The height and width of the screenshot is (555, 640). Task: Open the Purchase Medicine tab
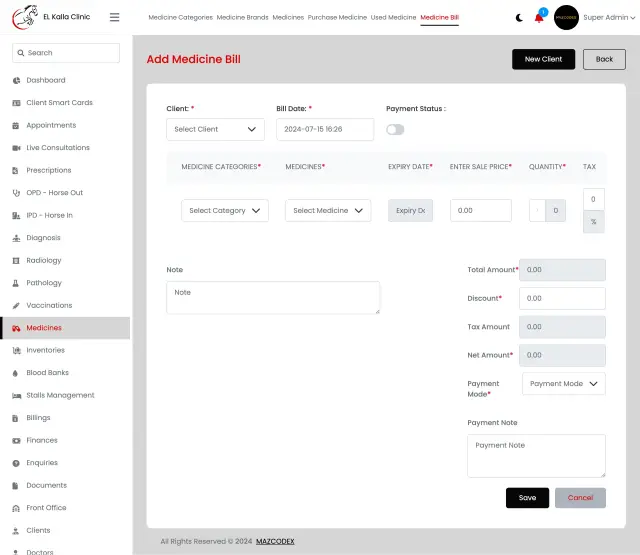tap(337, 18)
